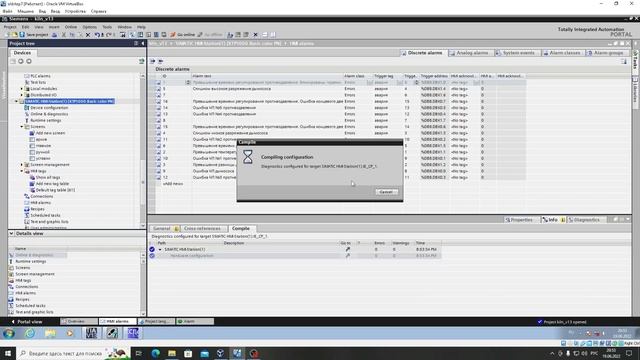Open the Online menu
Image resolution: width=640 pixels, height=360 pixels.
[71, 27]
